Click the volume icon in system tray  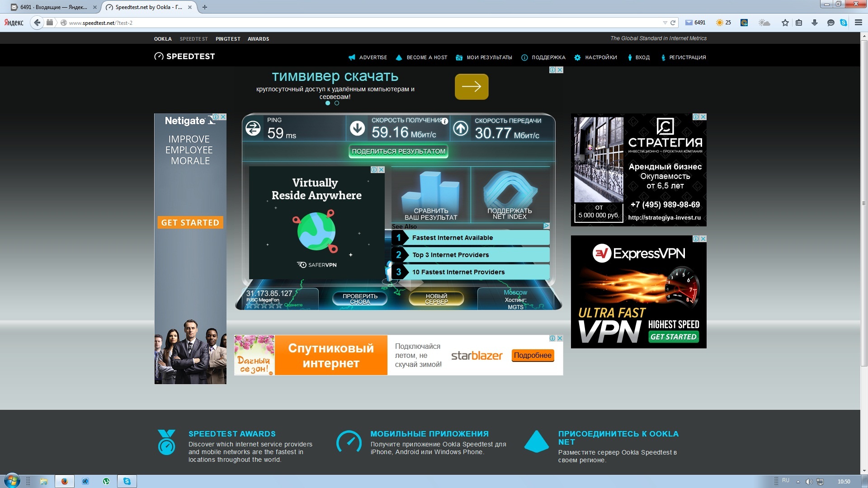[x=809, y=481]
